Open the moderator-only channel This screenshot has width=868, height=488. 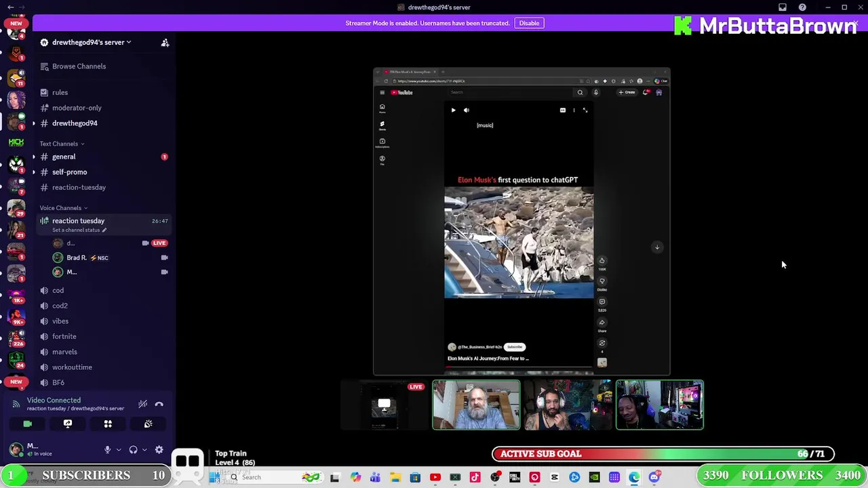pos(103,108)
